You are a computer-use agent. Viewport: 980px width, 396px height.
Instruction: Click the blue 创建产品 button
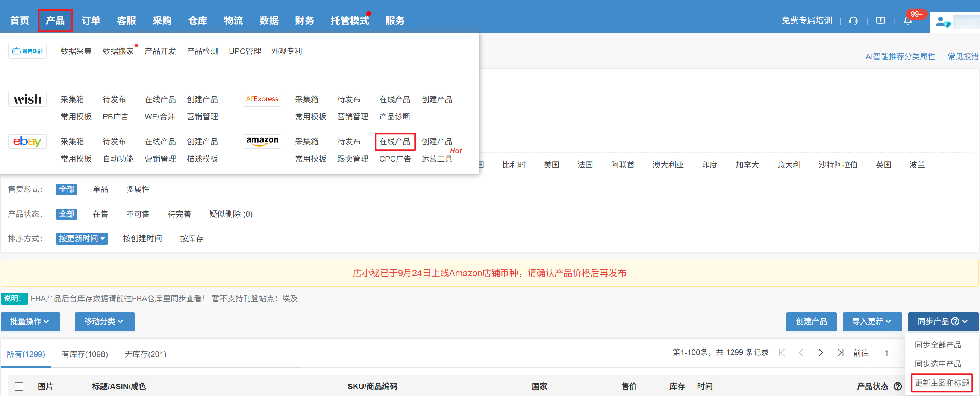tap(811, 322)
